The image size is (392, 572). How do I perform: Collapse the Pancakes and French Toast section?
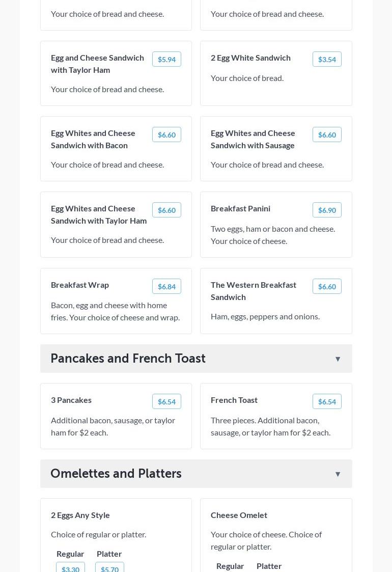coord(338,359)
